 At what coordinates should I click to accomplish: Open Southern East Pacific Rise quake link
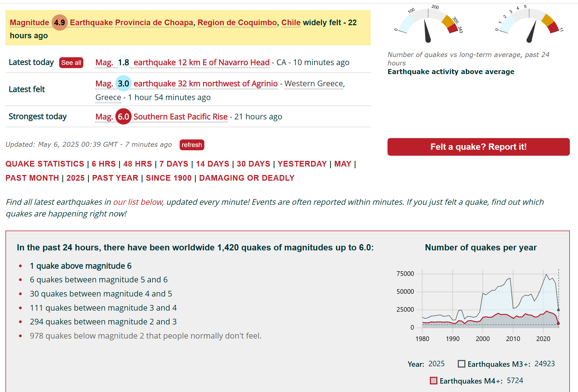[180, 117]
